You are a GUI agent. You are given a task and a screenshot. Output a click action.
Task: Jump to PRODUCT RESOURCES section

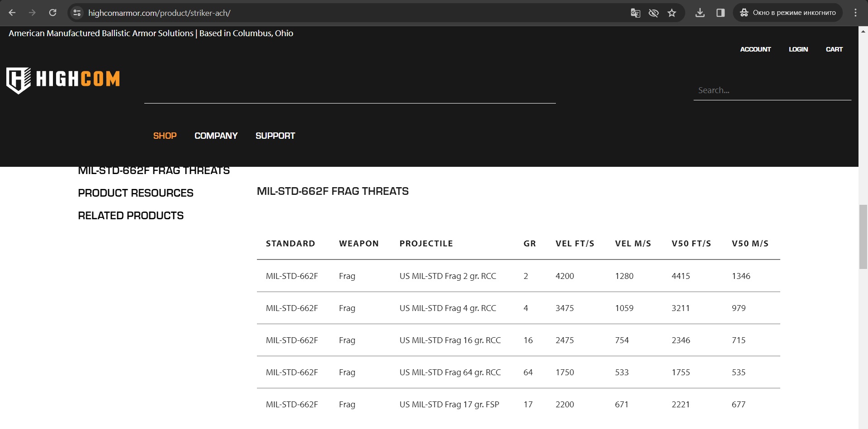coord(136,193)
